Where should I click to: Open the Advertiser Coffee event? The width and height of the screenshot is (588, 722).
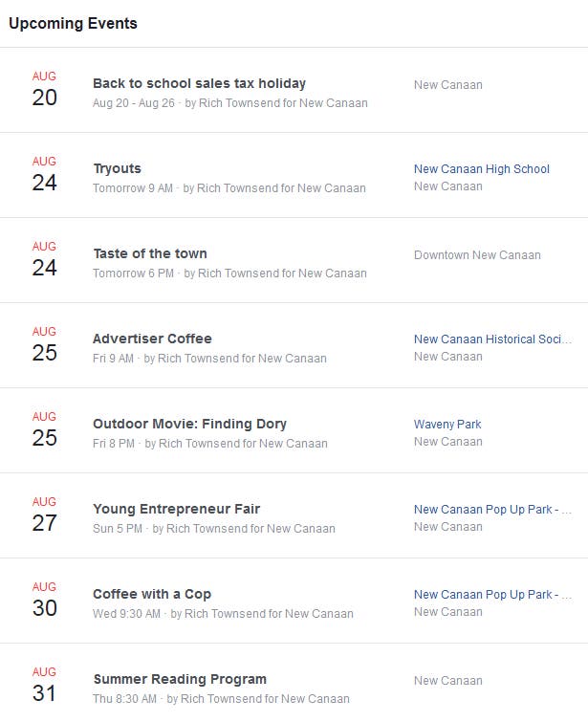tap(152, 339)
